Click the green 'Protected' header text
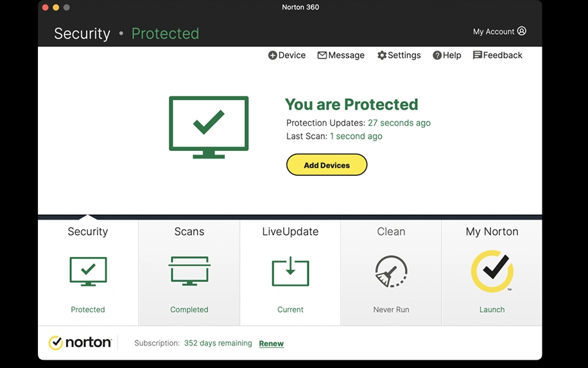588x368 pixels. [165, 33]
